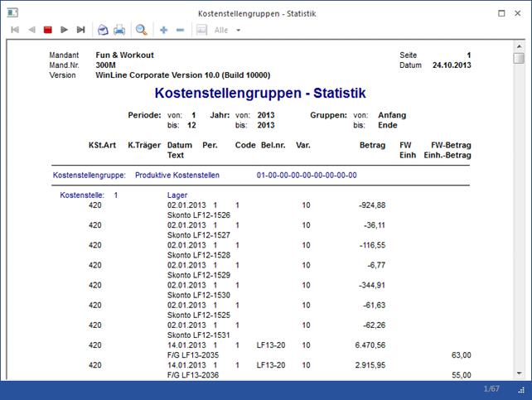Screen dimensions: 532x400
Task: Click the 1/67 page indicator
Action: click(491, 389)
